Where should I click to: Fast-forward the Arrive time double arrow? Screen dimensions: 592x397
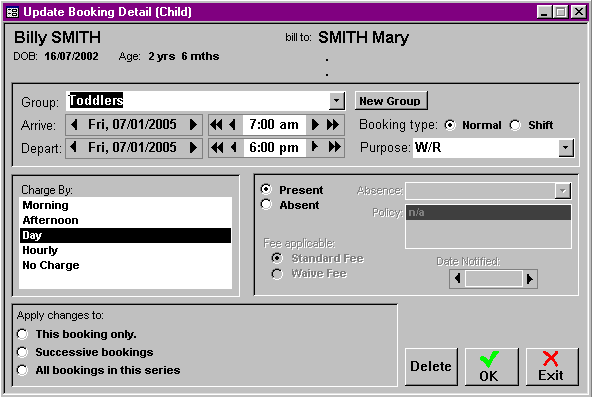click(x=333, y=125)
